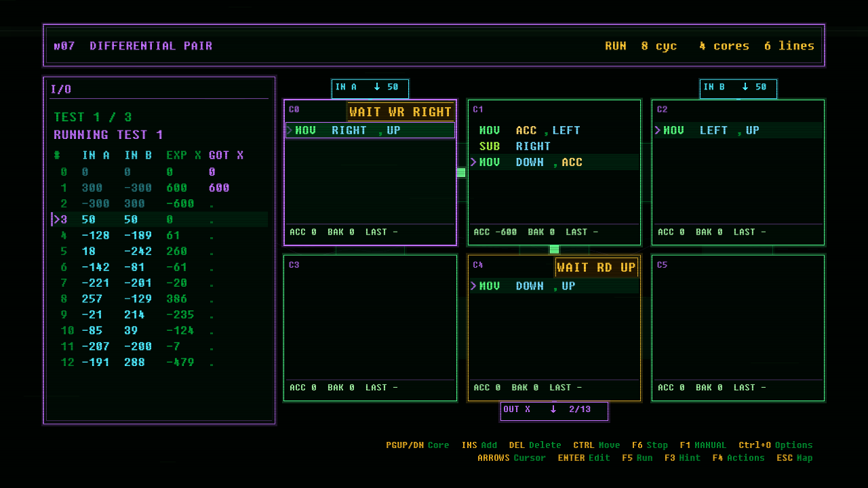Select the WAIT RD UP status badge on C4
868x488 pixels.
596,268
